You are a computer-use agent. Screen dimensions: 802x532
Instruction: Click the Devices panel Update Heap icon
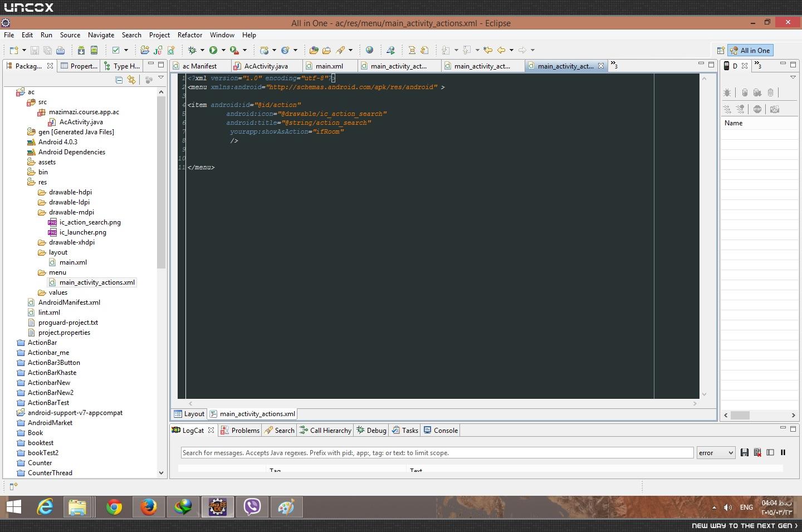click(x=745, y=92)
